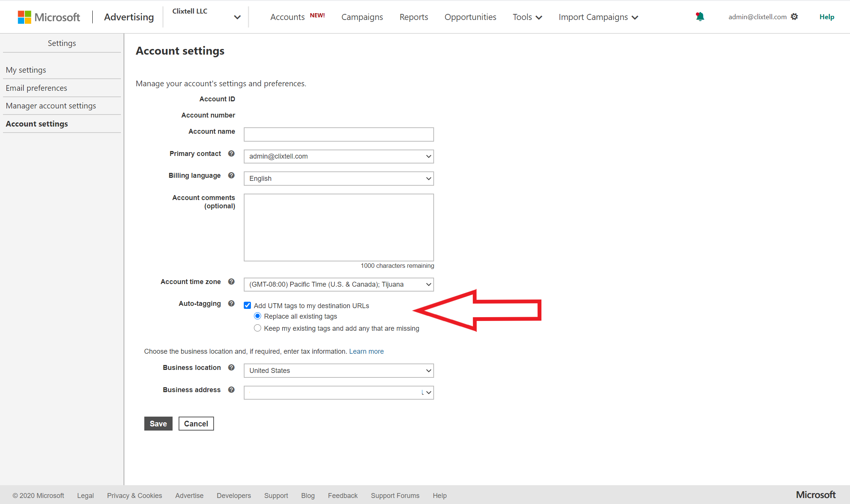Click the Cancel button
Image resolution: width=850 pixels, height=504 pixels.
(196, 423)
